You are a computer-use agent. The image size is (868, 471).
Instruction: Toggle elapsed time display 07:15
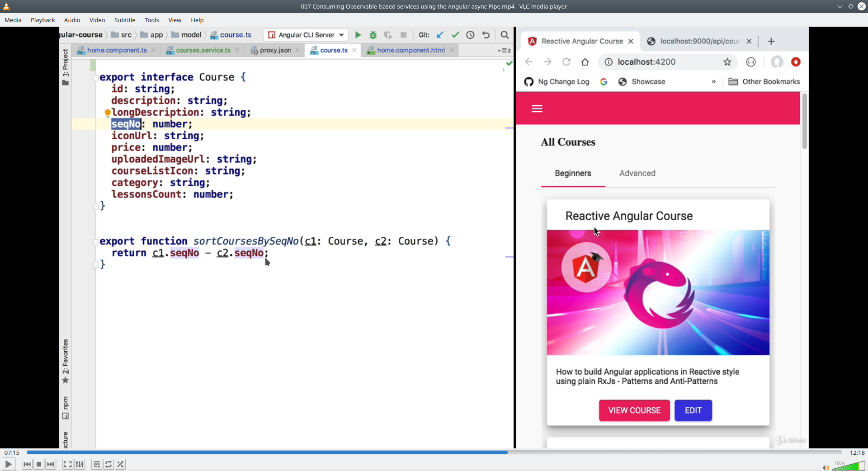point(12,452)
